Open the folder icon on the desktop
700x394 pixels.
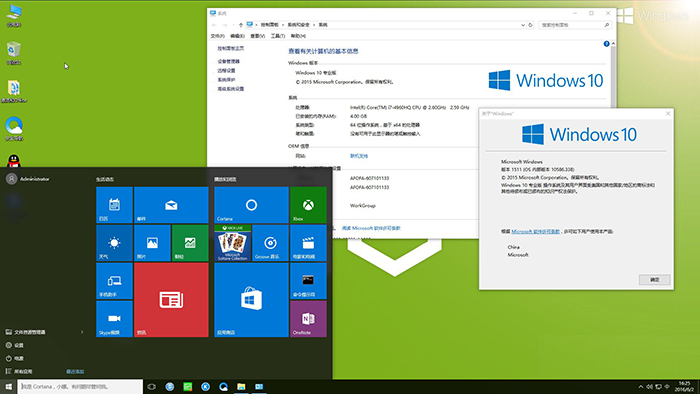pos(14,91)
